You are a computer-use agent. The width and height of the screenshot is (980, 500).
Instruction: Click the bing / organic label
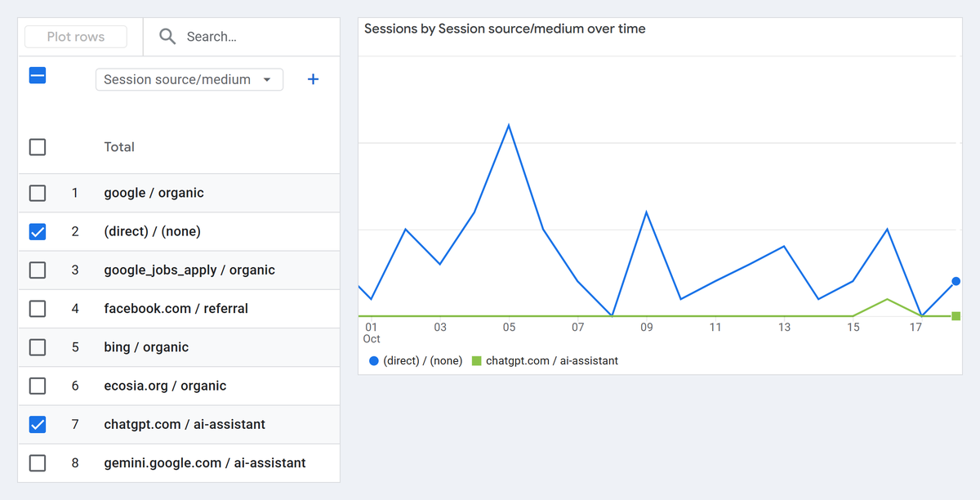tap(146, 347)
